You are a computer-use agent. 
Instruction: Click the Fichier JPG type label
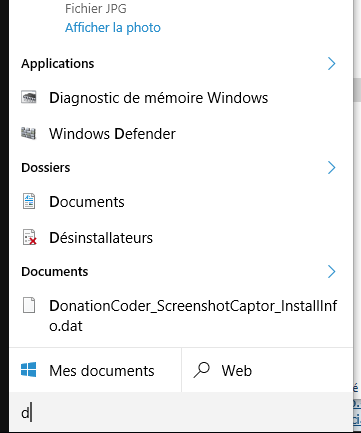[96, 9]
